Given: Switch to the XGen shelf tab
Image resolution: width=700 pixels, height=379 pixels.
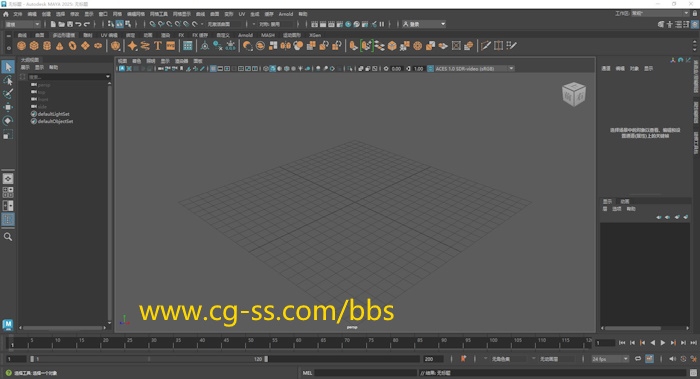Looking at the screenshot, I should [x=315, y=35].
